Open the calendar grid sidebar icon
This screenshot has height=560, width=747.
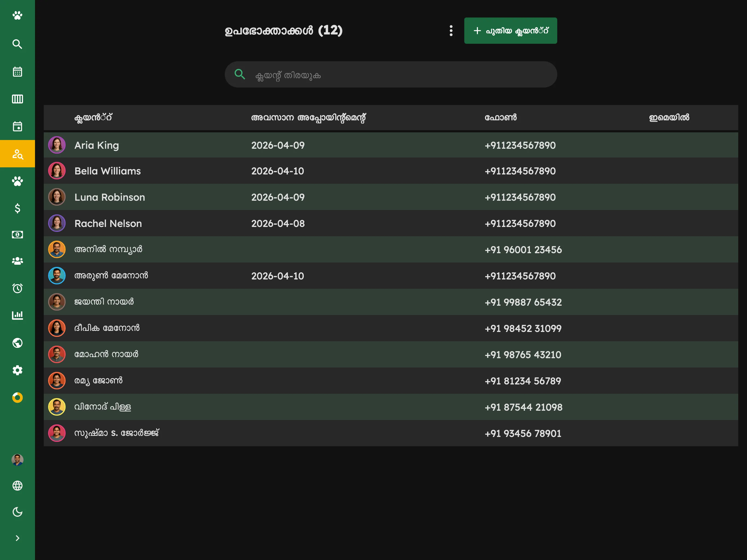(17, 72)
